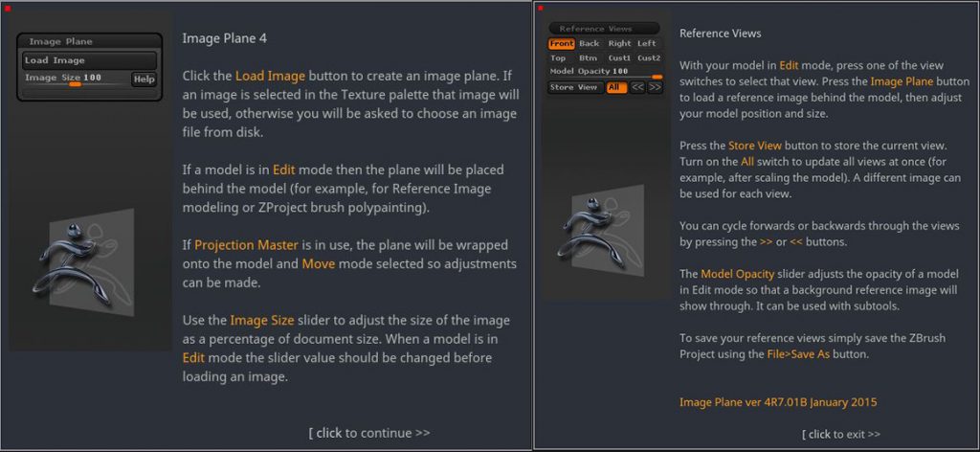Click red square in Reference Views dialog corner
Image resolution: width=980 pixels, height=452 pixels.
[541, 8]
